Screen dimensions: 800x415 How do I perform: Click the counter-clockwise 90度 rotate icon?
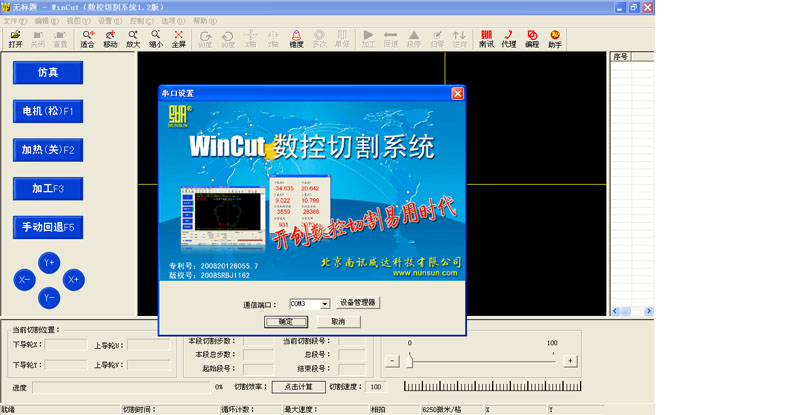click(x=228, y=39)
